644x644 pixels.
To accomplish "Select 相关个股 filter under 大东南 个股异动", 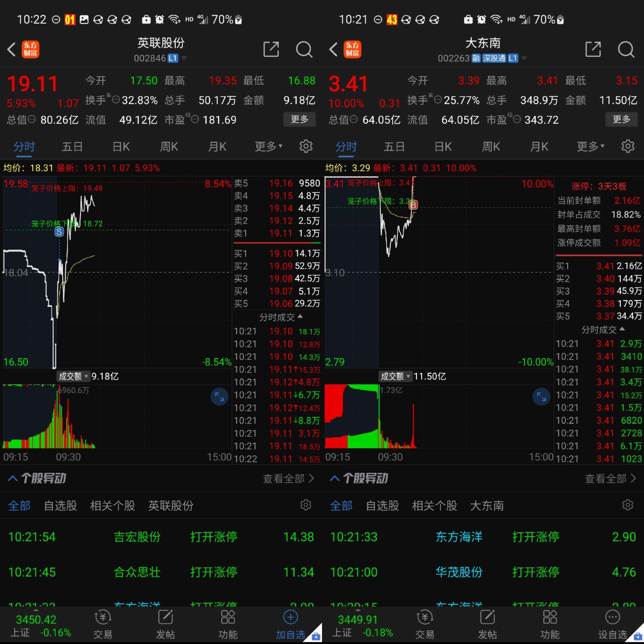I will 435,506.
